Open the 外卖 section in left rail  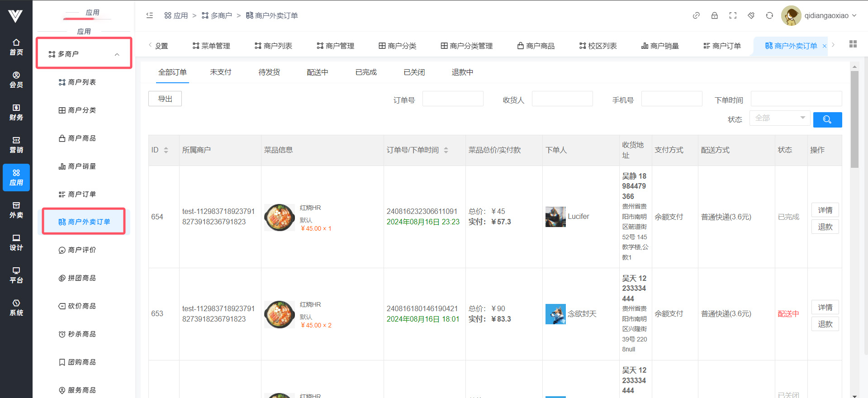[16, 210]
